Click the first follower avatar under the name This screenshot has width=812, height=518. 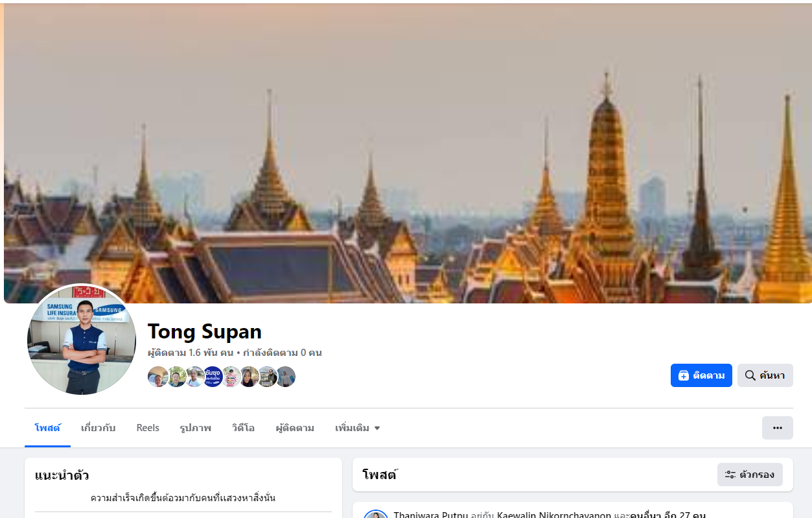coord(157,377)
